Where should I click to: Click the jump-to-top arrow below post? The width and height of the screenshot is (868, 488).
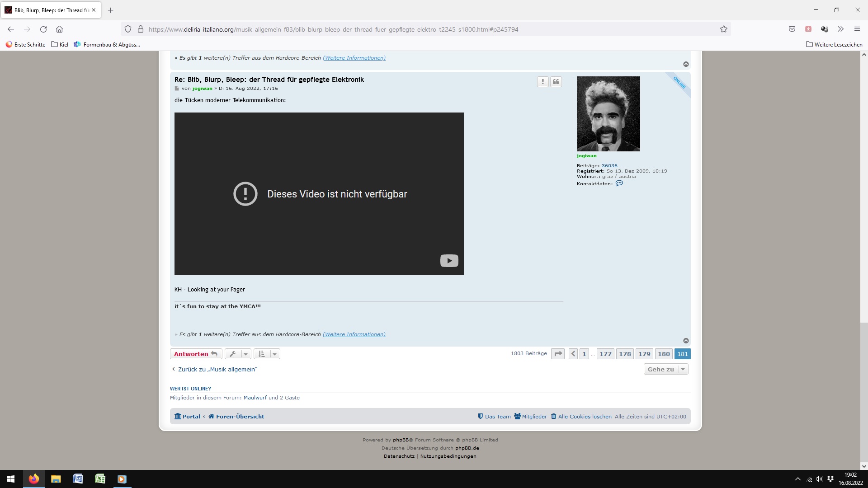(x=686, y=341)
